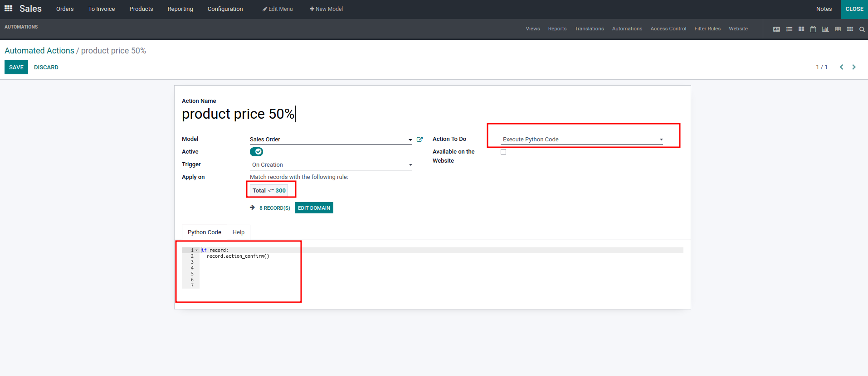Viewport: 868px width, 376px height.
Task: Open the search view magnifier icon
Action: [862, 29]
